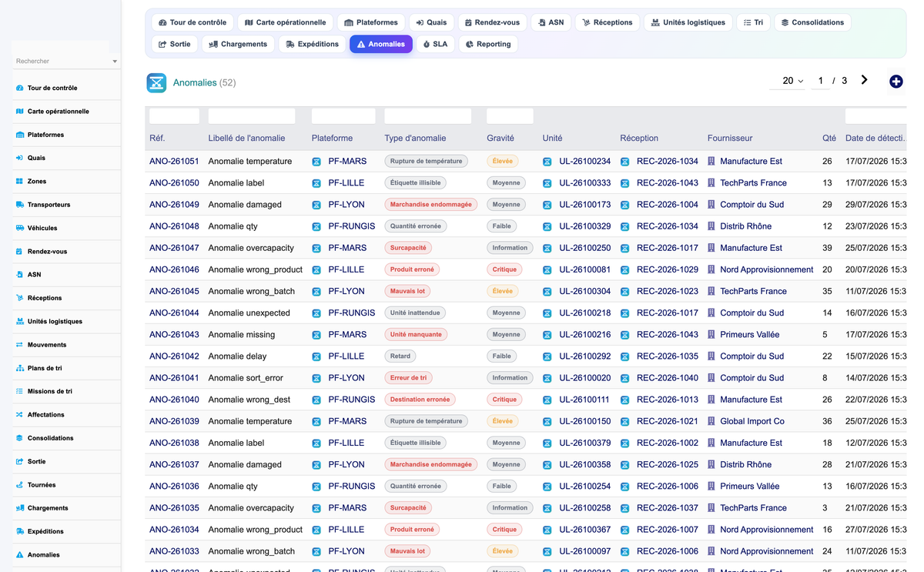Click the Anomalies sidebar warning icon
Screen dimensions: 924x572
point(19,555)
